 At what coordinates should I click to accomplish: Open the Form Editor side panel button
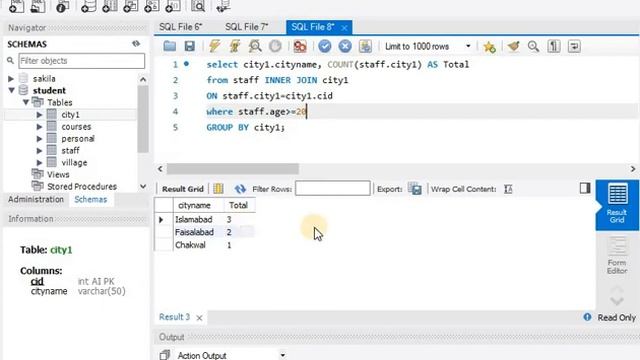617,256
